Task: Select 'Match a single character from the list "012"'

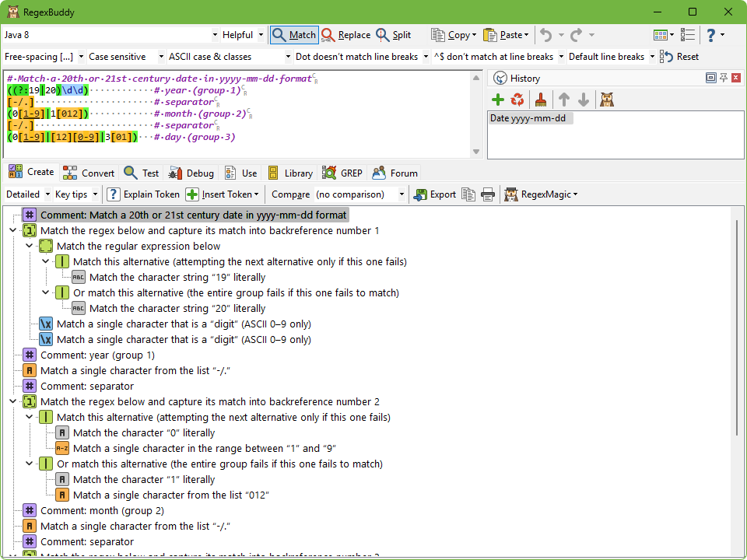Action: pyautogui.click(x=171, y=495)
